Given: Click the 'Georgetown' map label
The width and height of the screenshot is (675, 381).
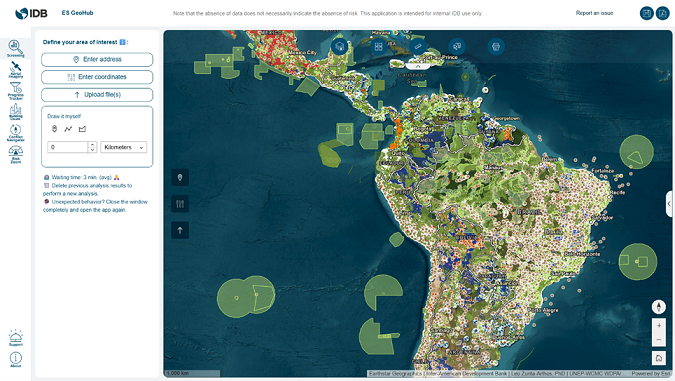Looking at the screenshot, I should [x=507, y=118].
